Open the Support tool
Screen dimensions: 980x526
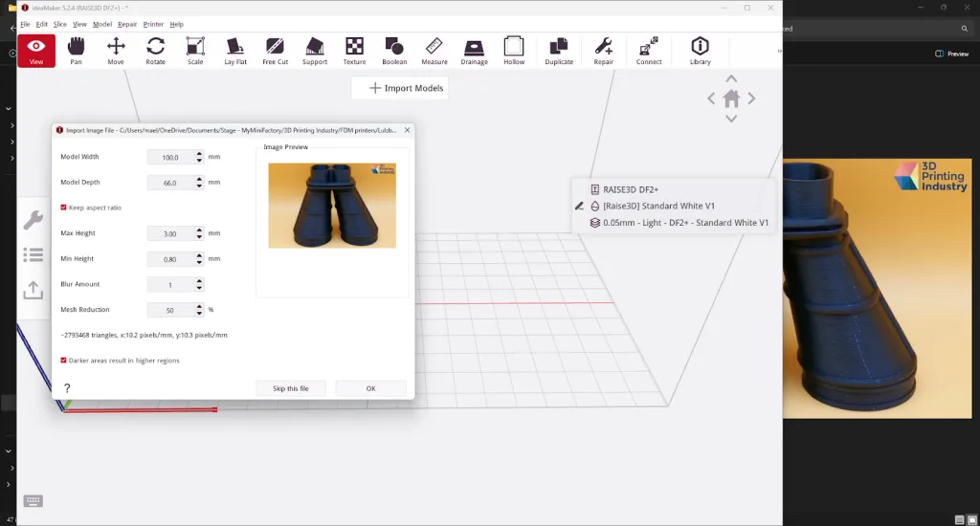(315, 52)
